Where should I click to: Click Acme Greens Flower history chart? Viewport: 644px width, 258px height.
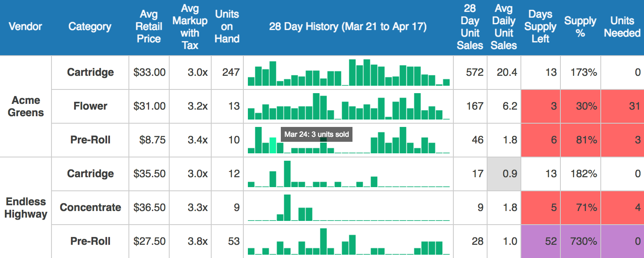(348, 107)
